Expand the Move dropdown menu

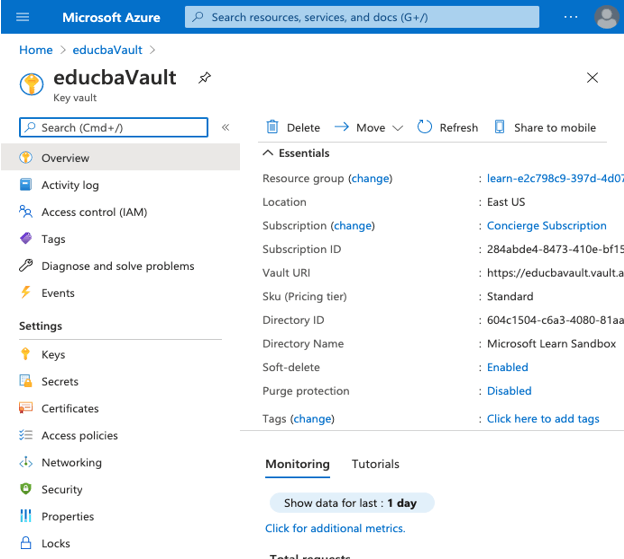click(397, 128)
